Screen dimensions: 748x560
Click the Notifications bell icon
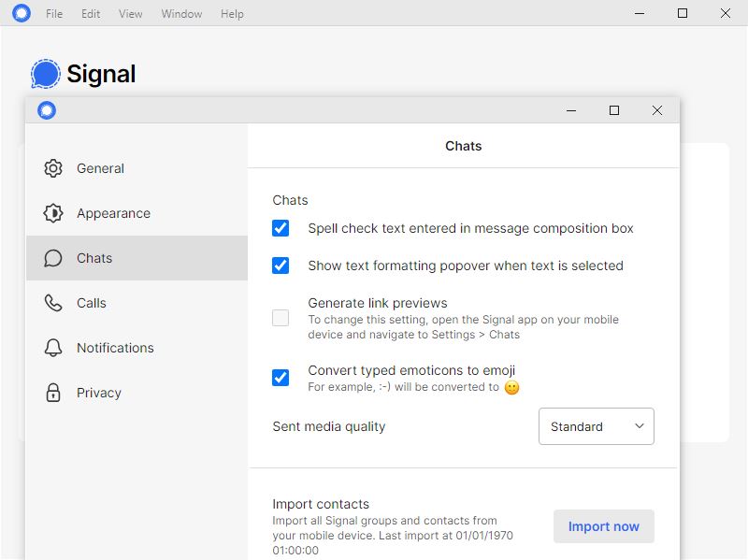[x=53, y=348]
